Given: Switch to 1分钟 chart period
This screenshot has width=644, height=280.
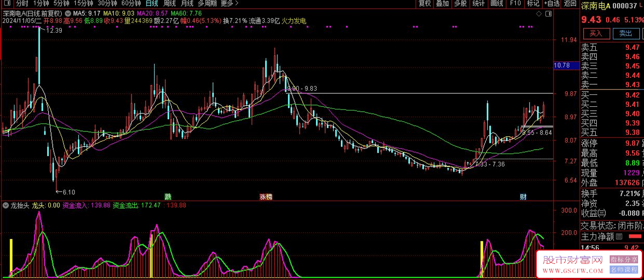Looking at the screenshot, I should click(41, 3).
